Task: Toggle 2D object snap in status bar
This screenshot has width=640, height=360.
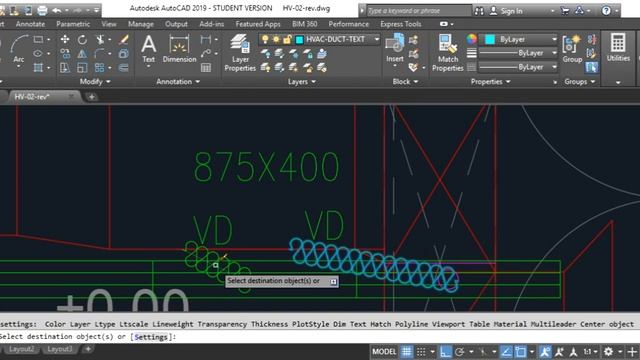Action: (520, 351)
